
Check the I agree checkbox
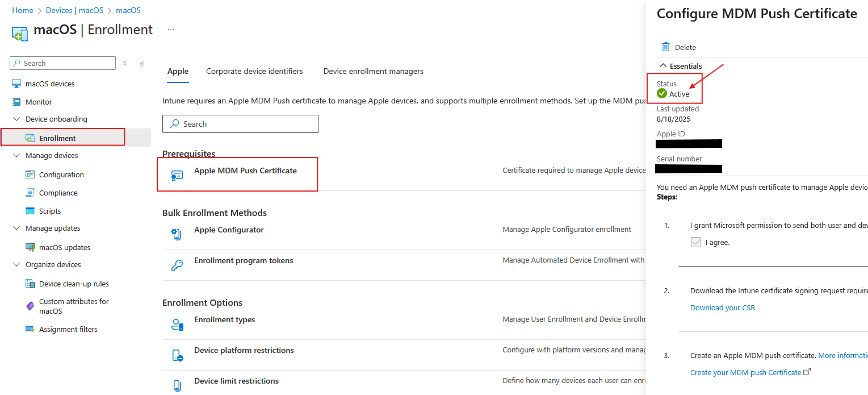(x=696, y=242)
